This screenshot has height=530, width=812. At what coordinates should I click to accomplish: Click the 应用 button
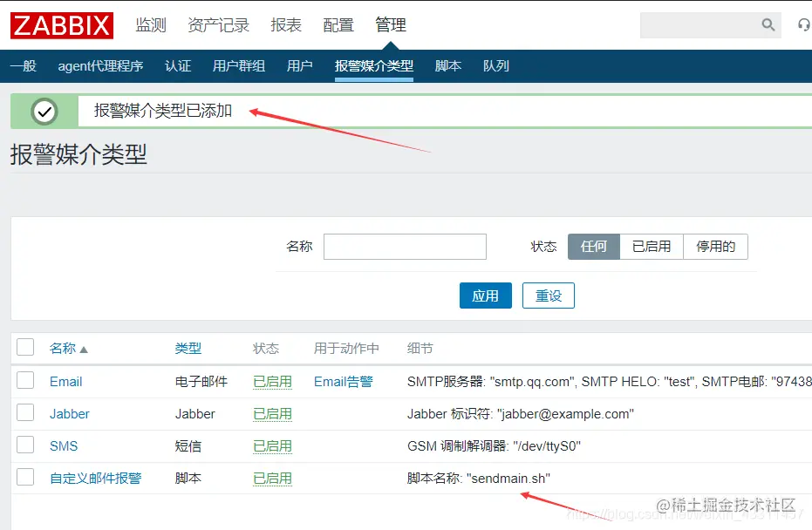tap(485, 296)
